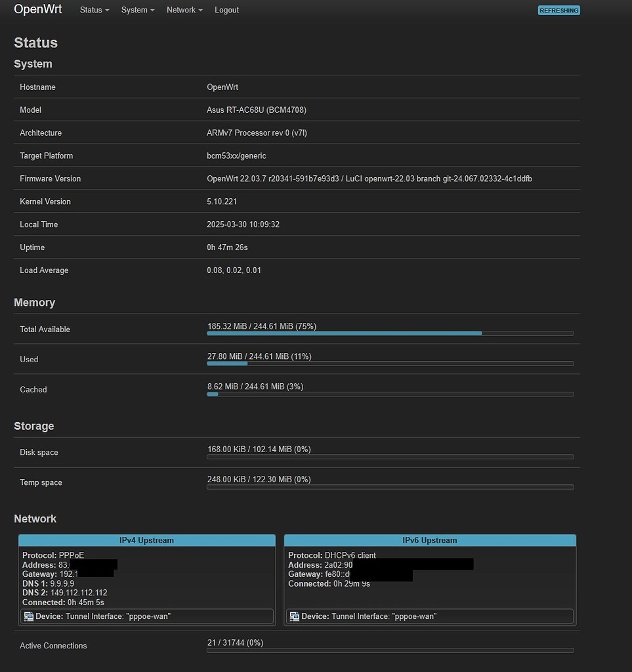Select the IPv4 Upstream header bar
Screen dimensions: 632x672
tap(146, 540)
